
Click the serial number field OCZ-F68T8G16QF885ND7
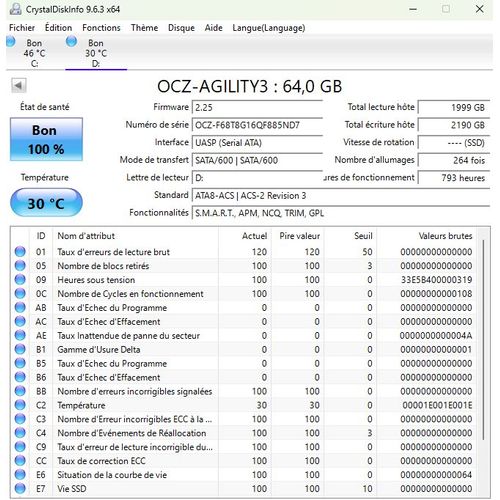257,125
